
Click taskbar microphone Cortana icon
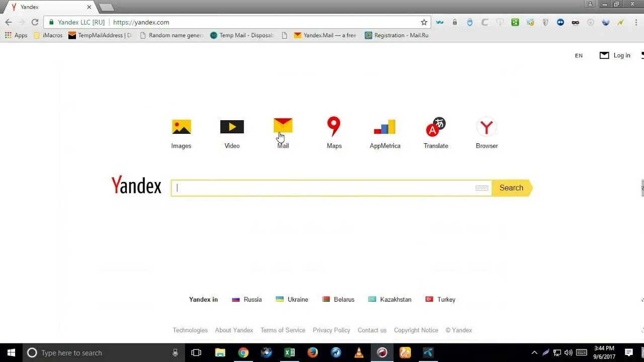click(x=175, y=352)
